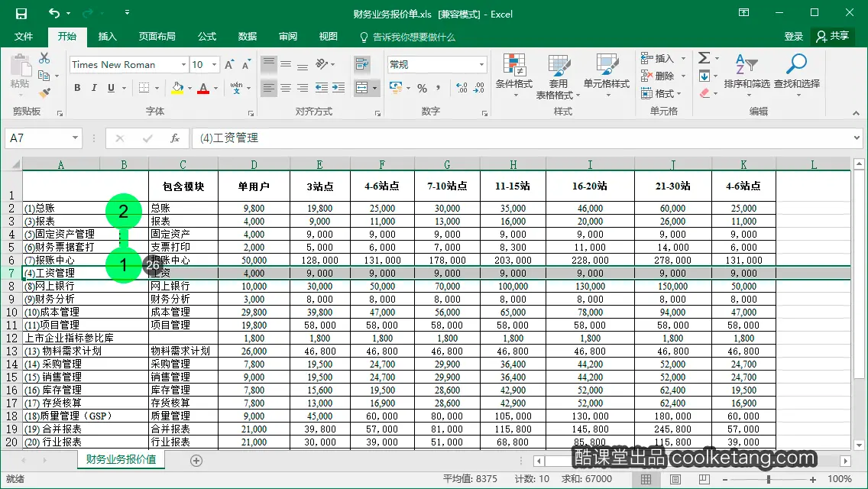Click the Format Painter brush icon

pyautogui.click(x=45, y=92)
